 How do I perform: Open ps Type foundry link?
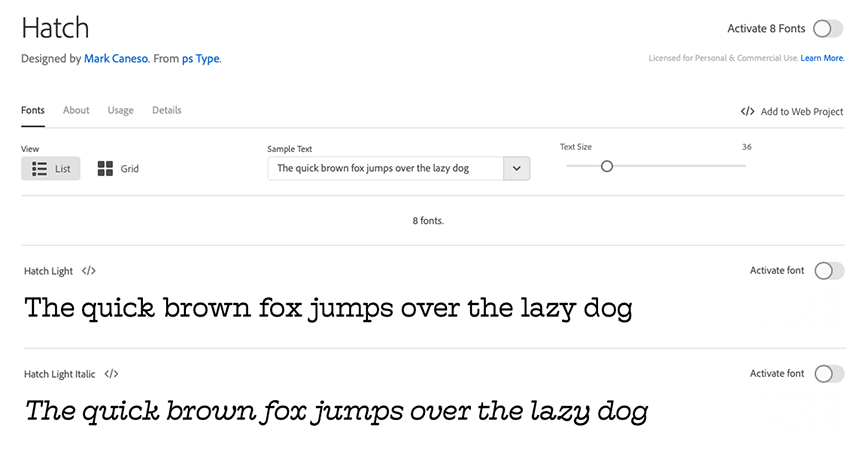pos(201,59)
